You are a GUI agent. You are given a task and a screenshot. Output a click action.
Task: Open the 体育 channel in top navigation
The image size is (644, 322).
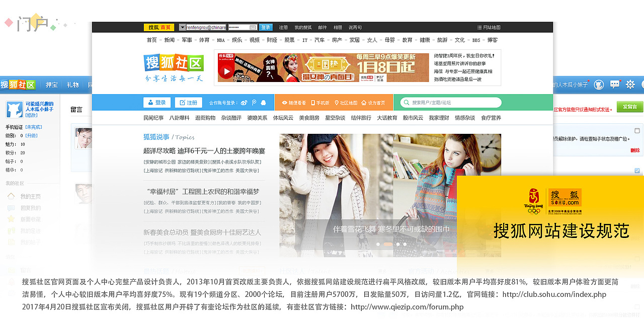click(x=204, y=40)
